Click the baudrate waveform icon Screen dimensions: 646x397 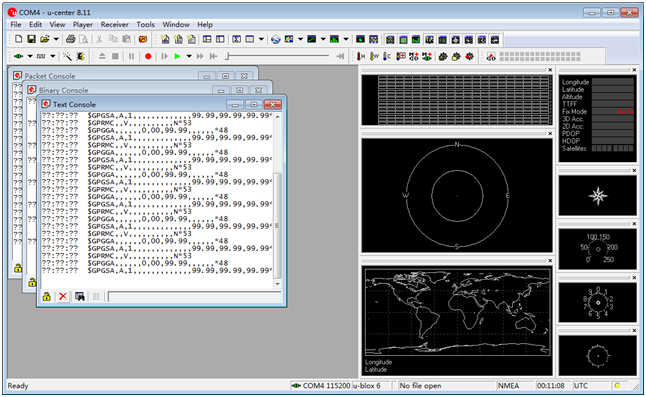[x=41, y=56]
